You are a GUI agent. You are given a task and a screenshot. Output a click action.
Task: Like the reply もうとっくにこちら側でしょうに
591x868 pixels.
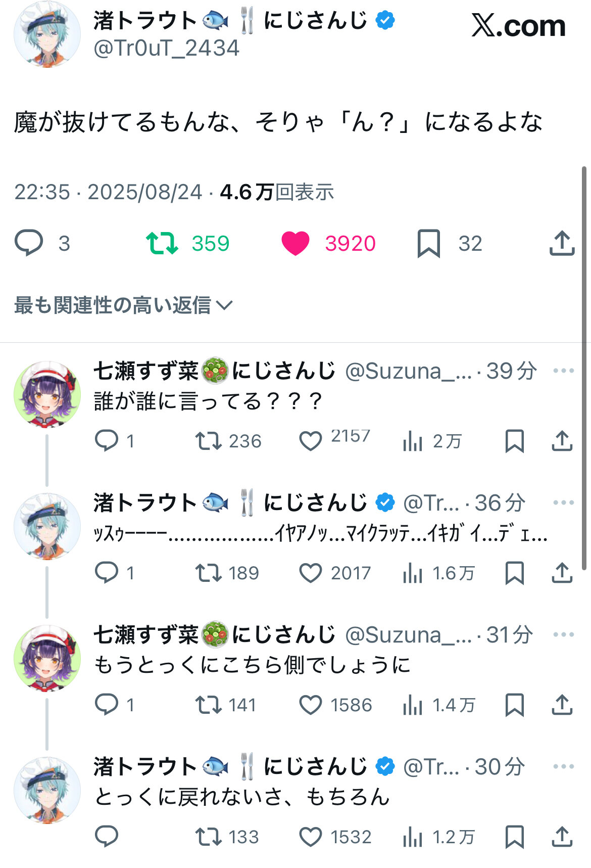pyautogui.click(x=311, y=705)
